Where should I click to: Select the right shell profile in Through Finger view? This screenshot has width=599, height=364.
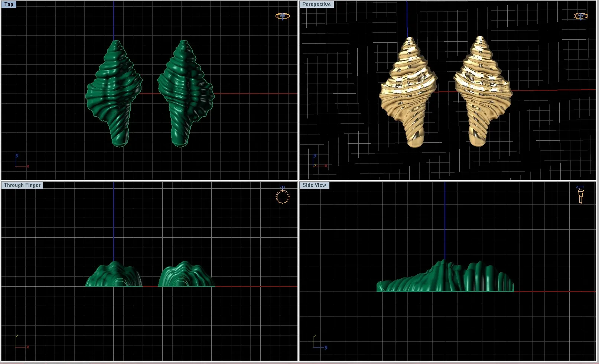point(186,276)
